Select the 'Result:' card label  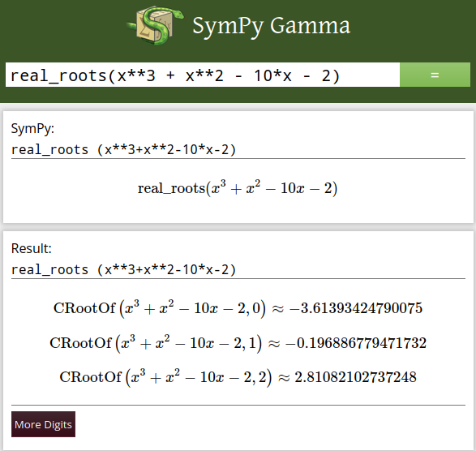point(32,248)
